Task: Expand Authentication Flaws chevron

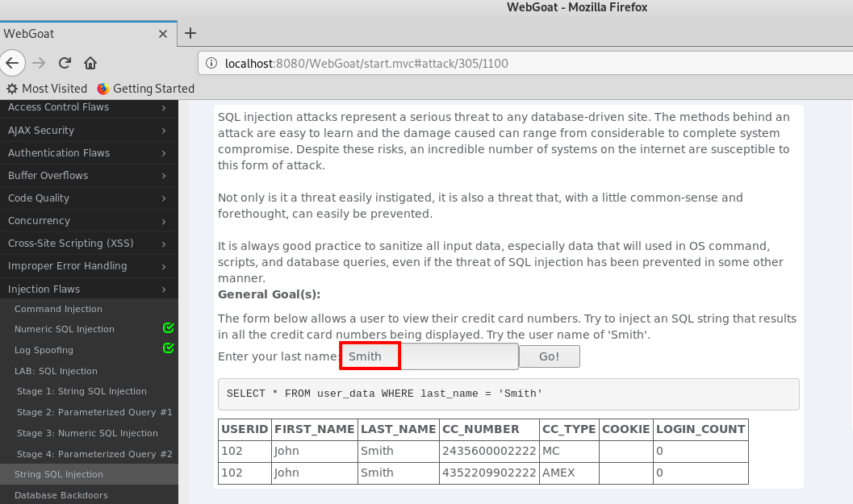Action: pos(164,153)
